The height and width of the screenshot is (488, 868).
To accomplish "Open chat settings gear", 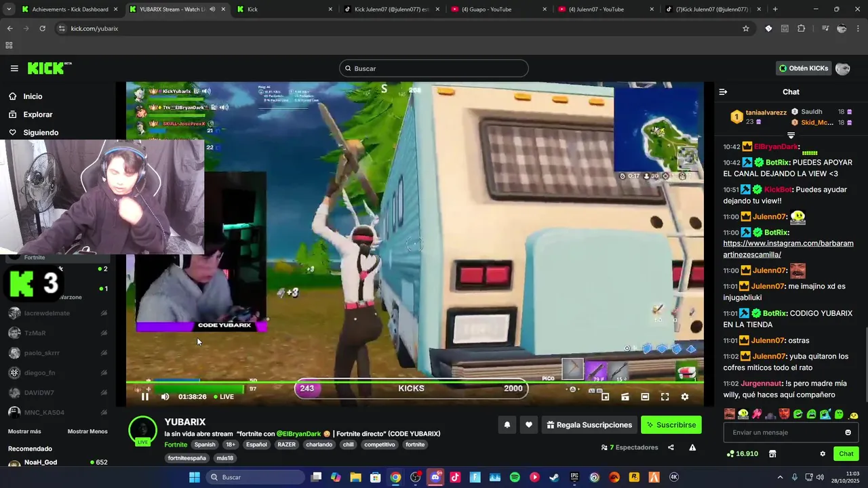I will pos(823,453).
